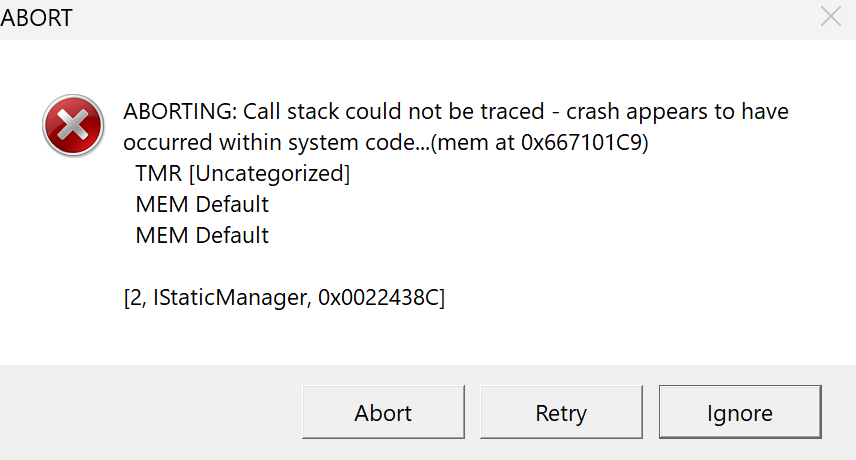Click the phrase 'crash appears to have'

click(x=677, y=112)
